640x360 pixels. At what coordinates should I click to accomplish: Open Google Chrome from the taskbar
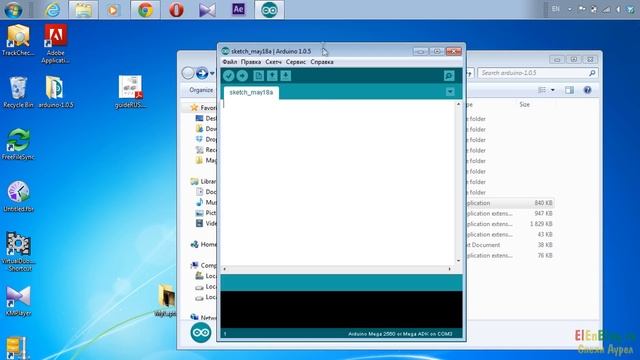click(145, 10)
